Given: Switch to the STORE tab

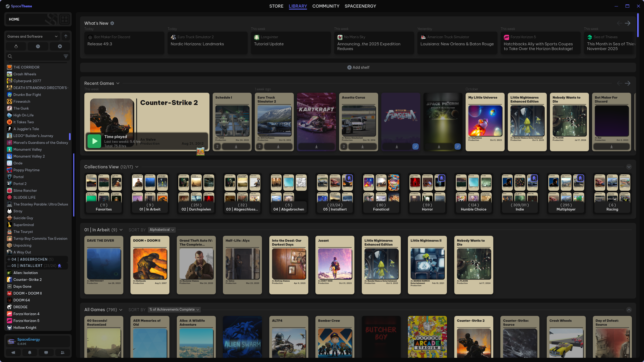Looking at the screenshot, I should pos(276,6).
